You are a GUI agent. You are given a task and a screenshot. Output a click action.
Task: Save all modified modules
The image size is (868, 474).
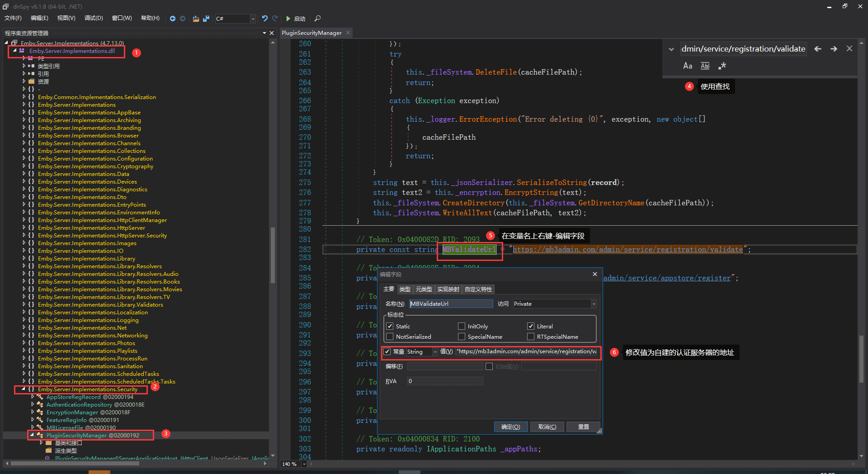pos(206,19)
